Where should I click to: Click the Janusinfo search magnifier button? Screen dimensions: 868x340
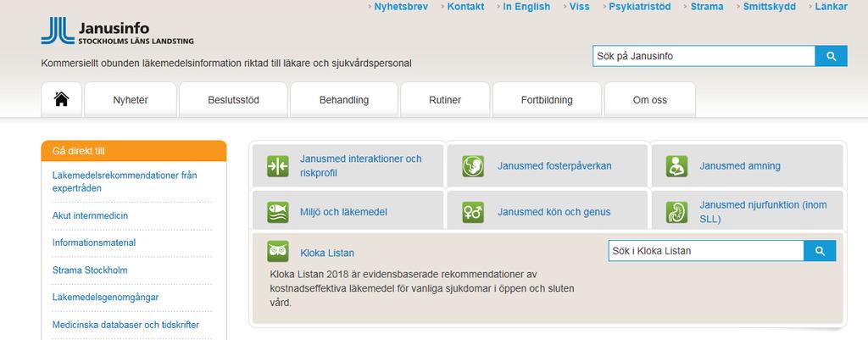pos(831,56)
